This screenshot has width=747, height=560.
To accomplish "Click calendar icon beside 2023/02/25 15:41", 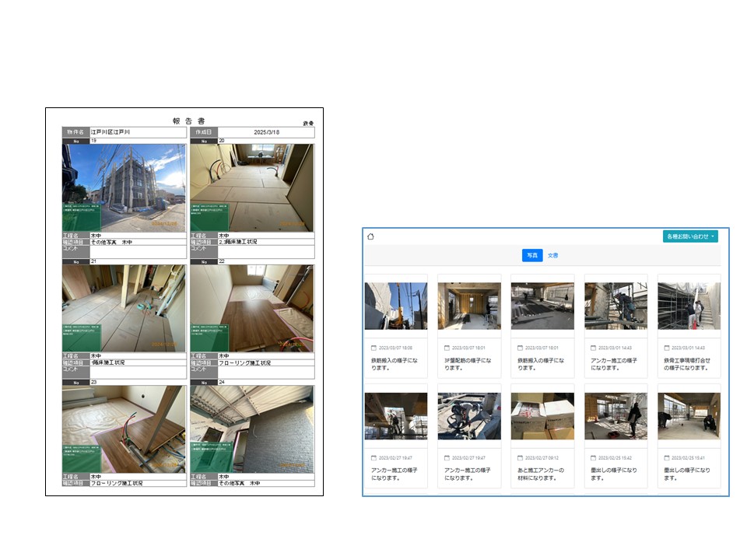I will (667, 458).
